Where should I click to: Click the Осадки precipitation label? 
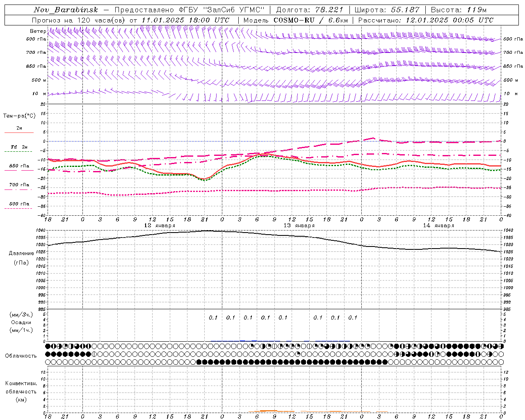pos(21,322)
